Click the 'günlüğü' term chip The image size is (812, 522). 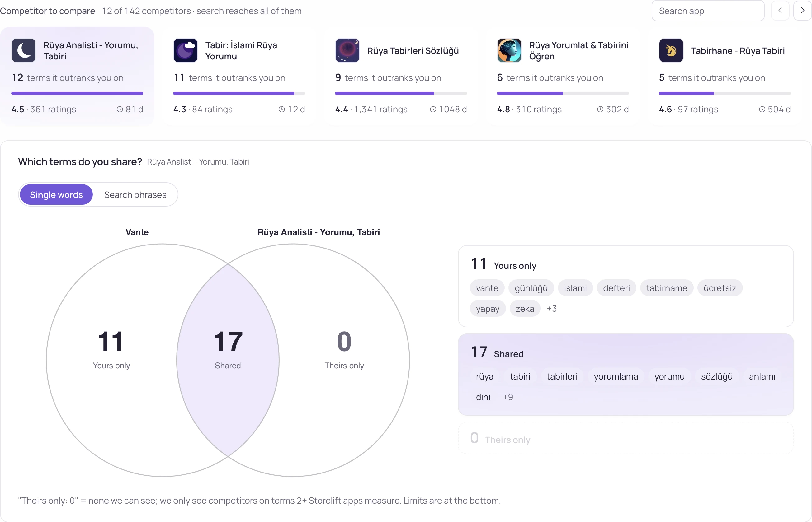[531, 288]
